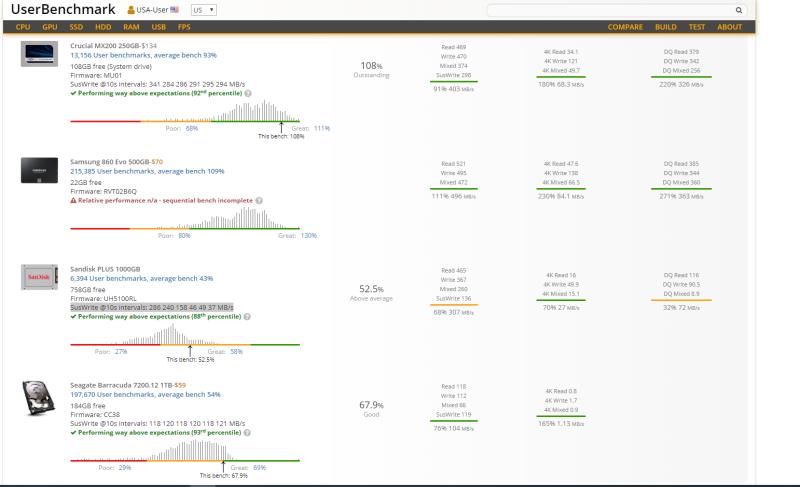Click the Samsung relative performance warning triangle
This screenshot has height=487, width=800.
73,200
